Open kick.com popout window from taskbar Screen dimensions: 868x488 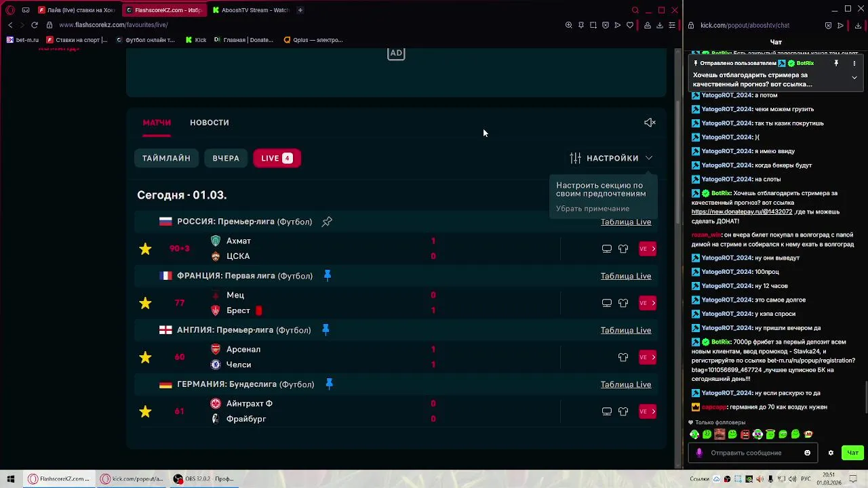click(132, 479)
